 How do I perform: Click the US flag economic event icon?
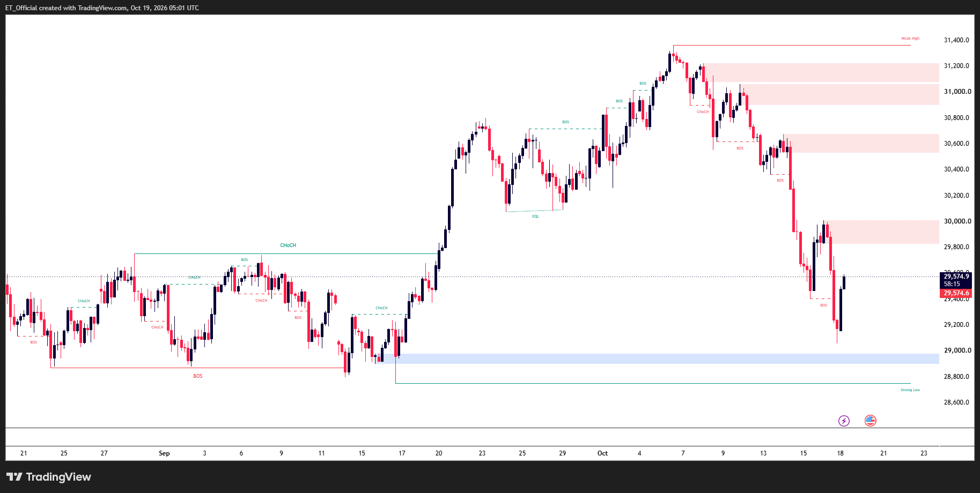[870, 421]
